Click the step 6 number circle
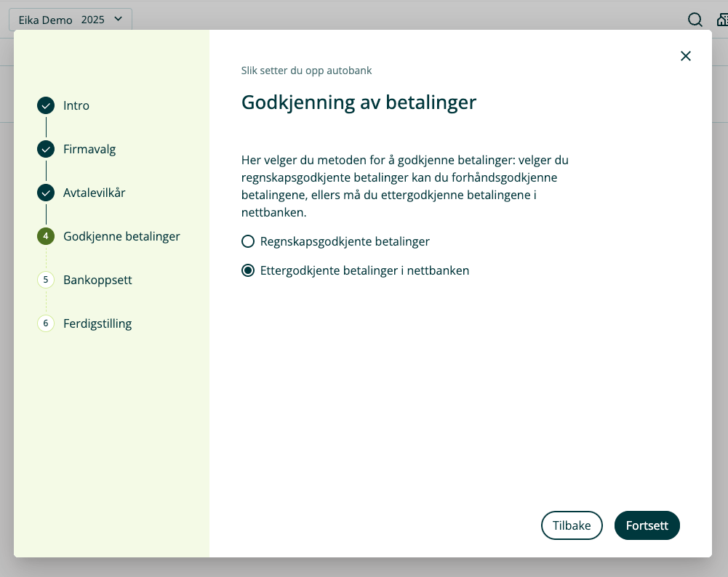Image resolution: width=728 pixels, height=577 pixels. 46,323
